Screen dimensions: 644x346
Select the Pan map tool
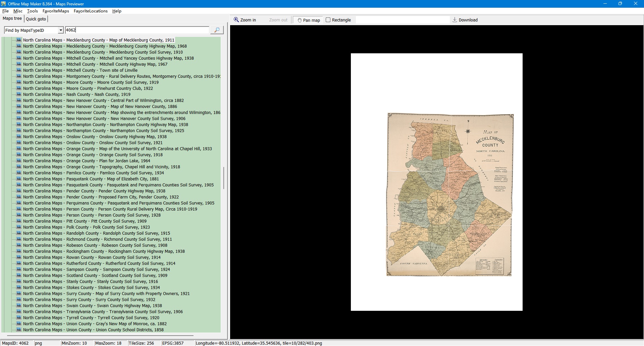pyautogui.click(x=308, y=20)
